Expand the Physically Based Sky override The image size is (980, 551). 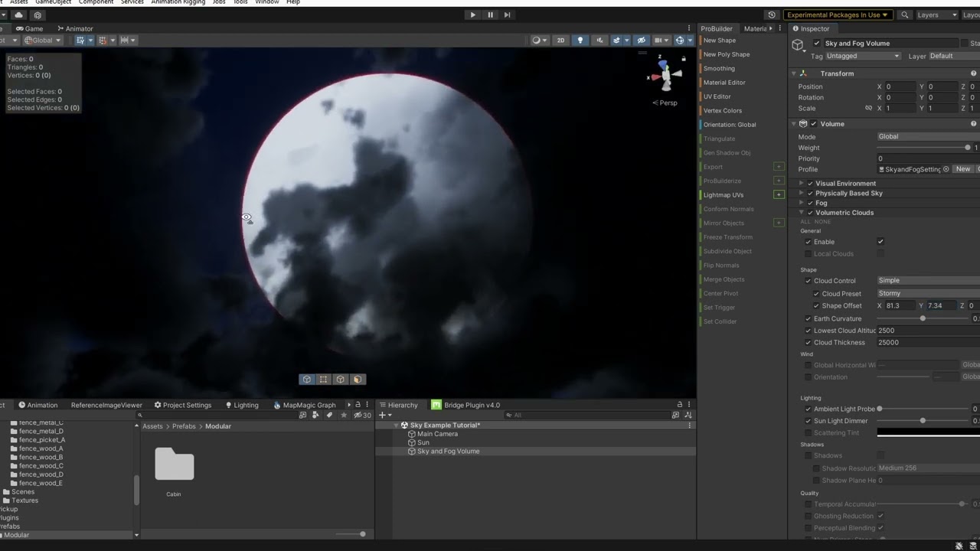coord(802,194)
